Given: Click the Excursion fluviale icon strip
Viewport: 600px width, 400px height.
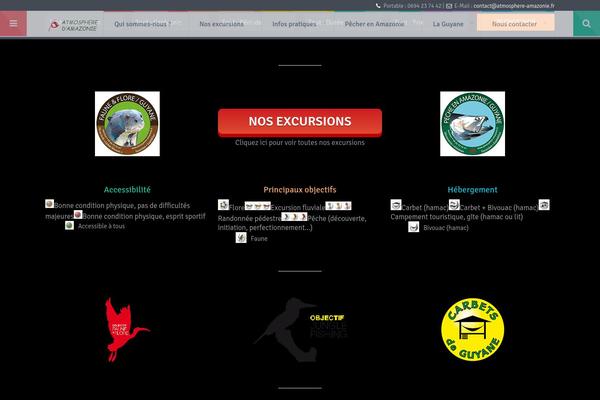Looking at the screenshot, I should (x=258, y=206).
